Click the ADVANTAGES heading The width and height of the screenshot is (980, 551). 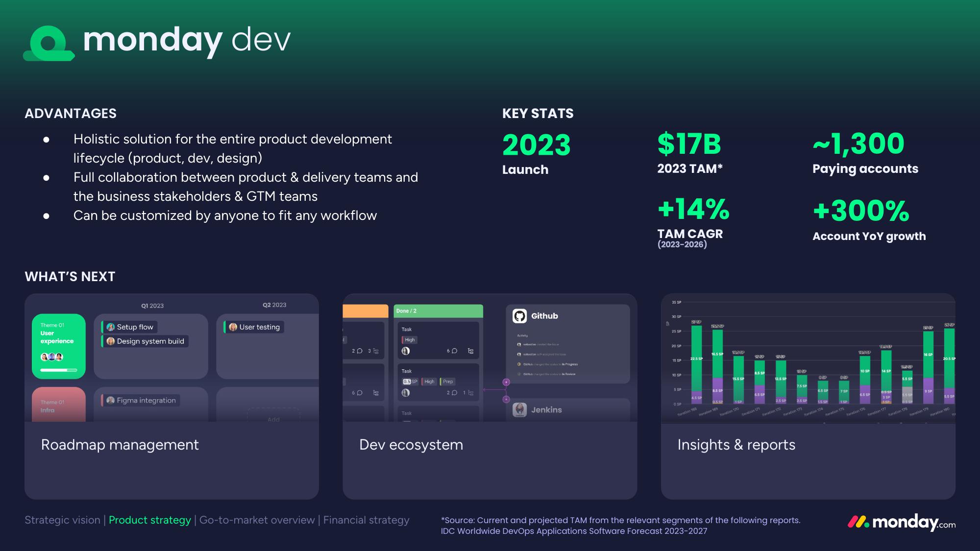(71, 114)
